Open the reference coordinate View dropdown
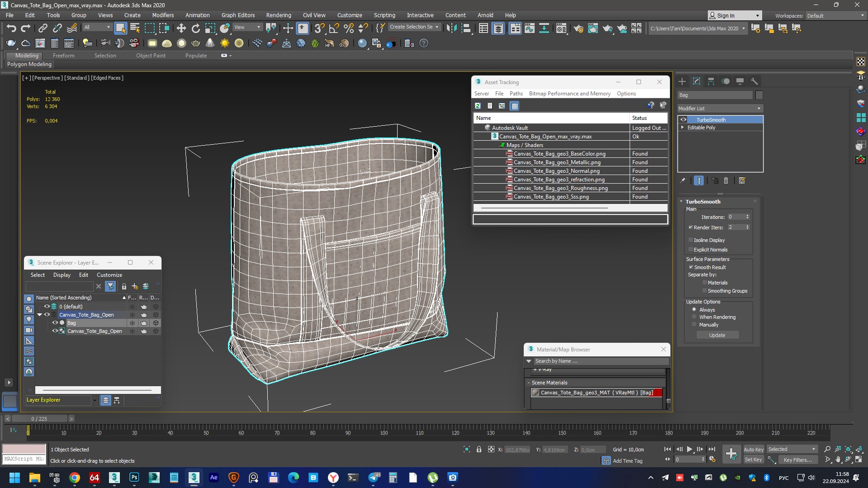 click(247, 27)
